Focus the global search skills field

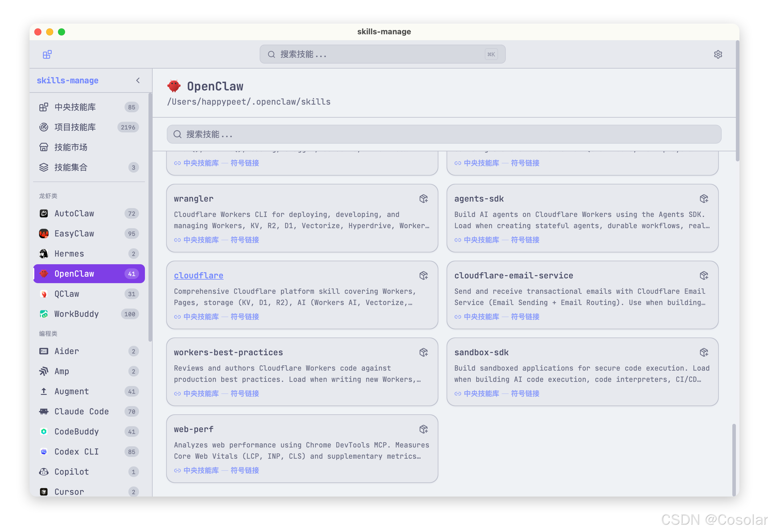(382, 54)
